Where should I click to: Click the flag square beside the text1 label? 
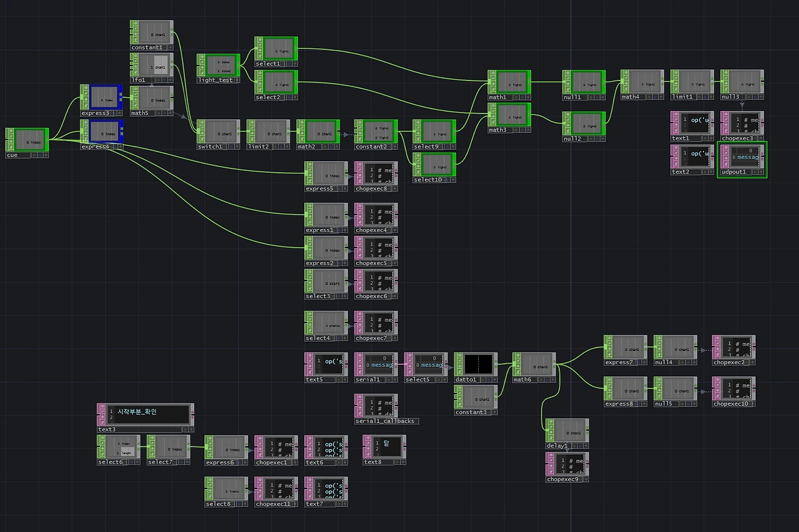click(x=705, y=138)
